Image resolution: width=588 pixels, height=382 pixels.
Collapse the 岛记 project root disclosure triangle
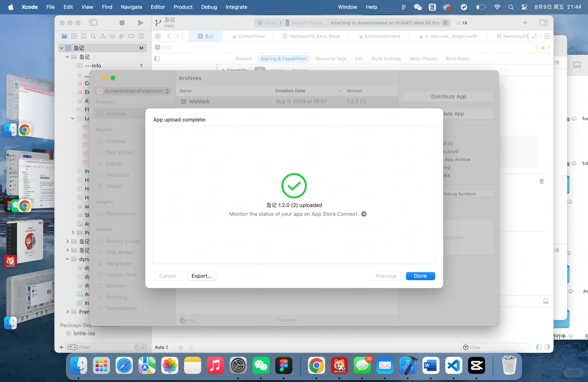pos(62,48)
